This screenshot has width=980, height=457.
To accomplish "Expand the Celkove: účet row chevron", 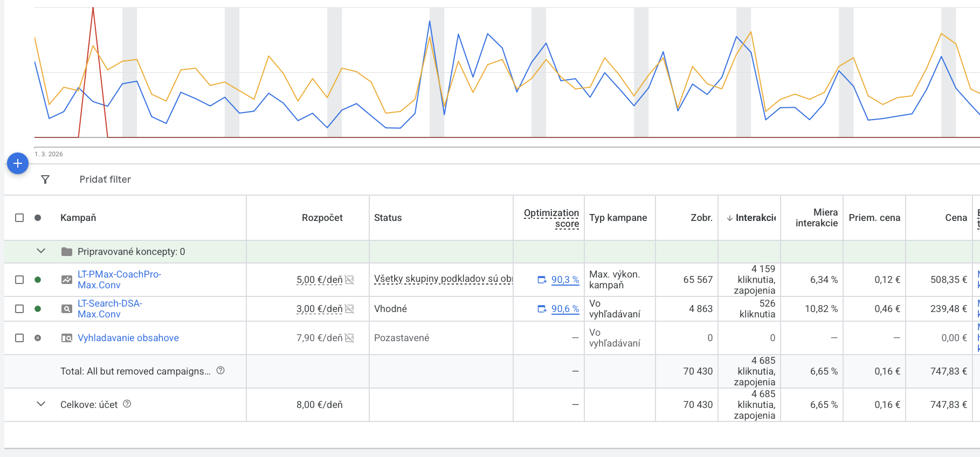I will coord(41,404).
